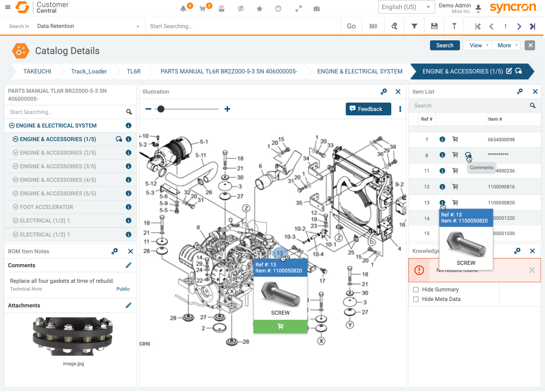Click the favorites star icon
Viewport: 545px width, 392px height.
click(259, 9)
